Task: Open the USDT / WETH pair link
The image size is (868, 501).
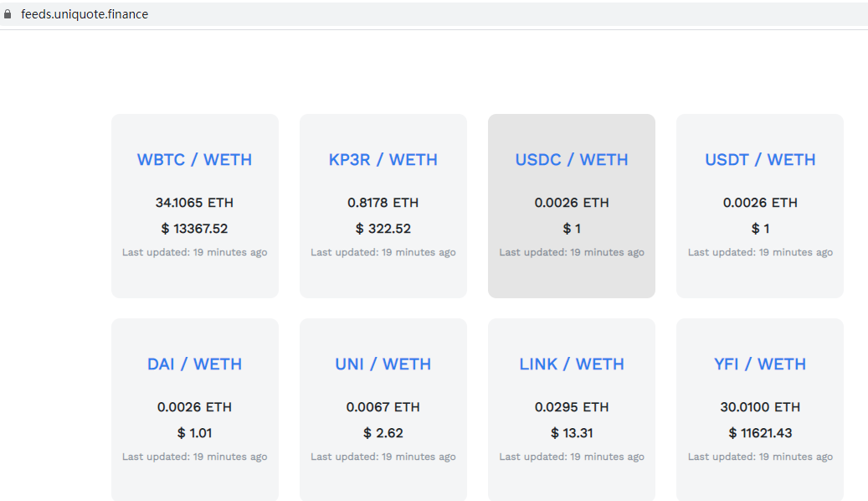Action: tap(760, 160)
